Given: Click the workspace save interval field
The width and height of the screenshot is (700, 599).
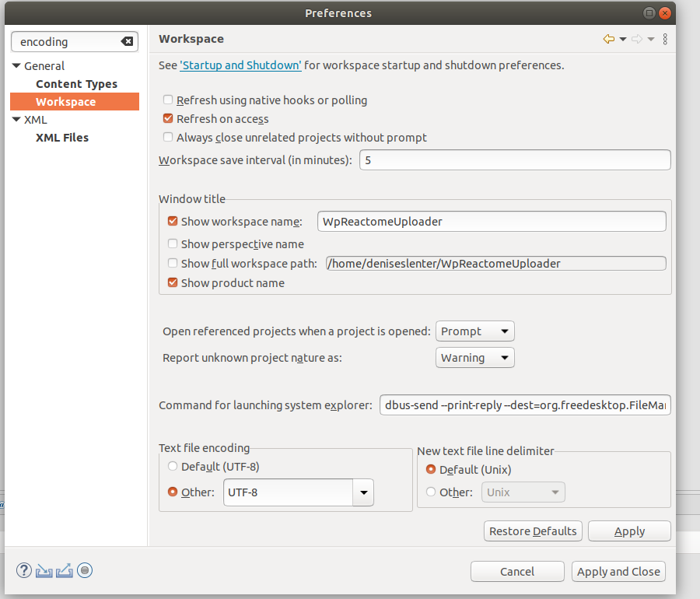Looking at the screenshot, I should (515, 159).
